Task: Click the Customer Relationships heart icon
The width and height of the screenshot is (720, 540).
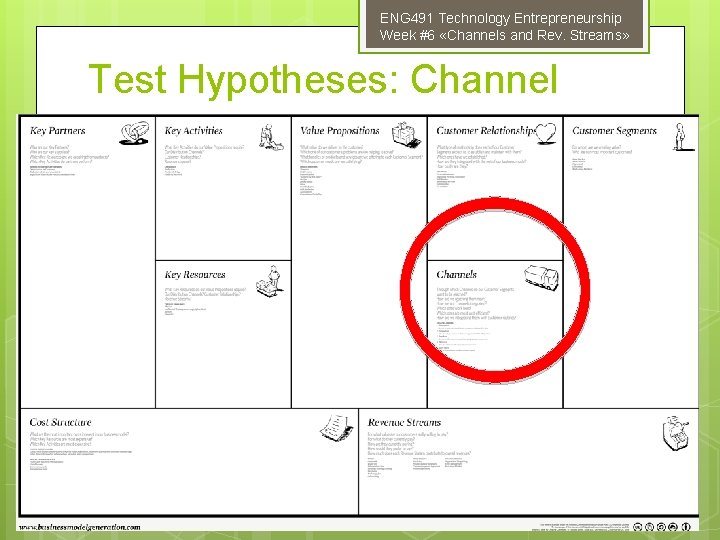Action: [546, 134]
